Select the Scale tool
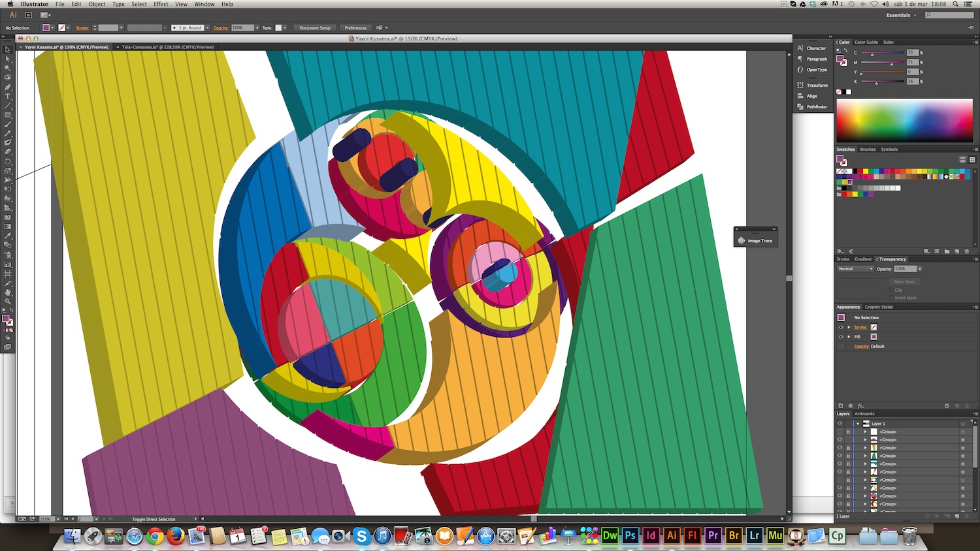 click(8, 171)
